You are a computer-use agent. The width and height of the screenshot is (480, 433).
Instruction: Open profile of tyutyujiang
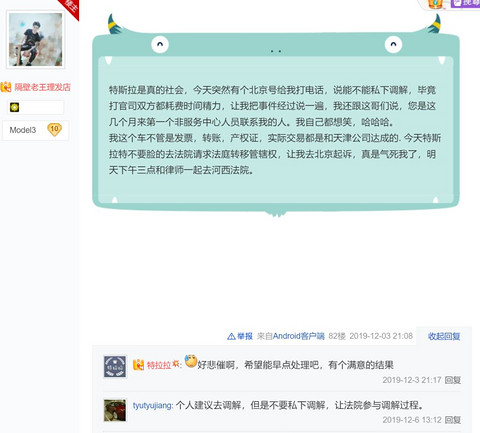(x=152, y=406)
